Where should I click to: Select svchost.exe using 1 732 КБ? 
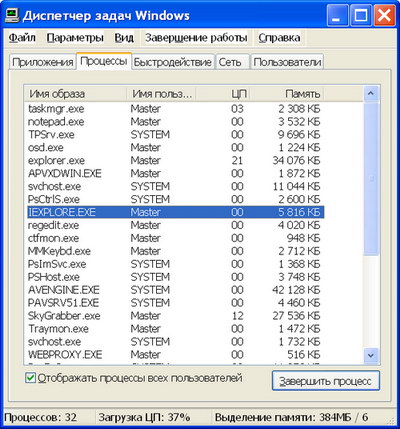point(176,342)
